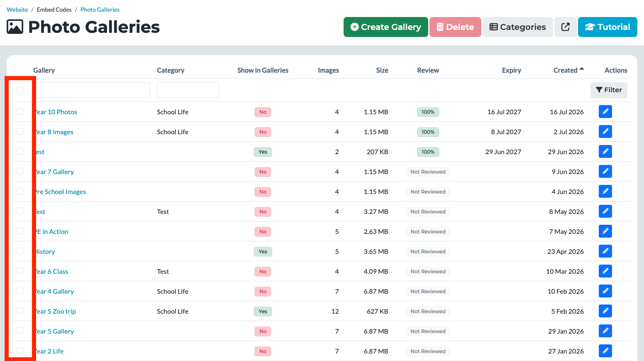Click the edit pencil for Year 2 Life
The width and height of the screenshot is (644, 361).
point(605,351)
